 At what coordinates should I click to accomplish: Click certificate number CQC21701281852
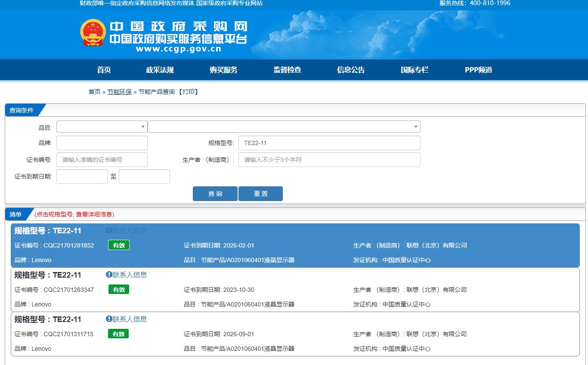(69, 245)
